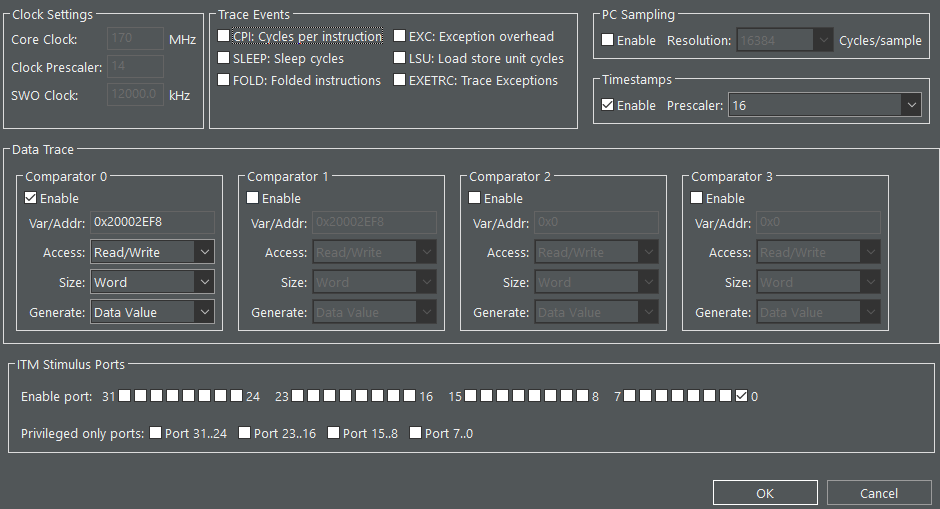Open the Timestamps Prescaler dropdown
This screenshot has width=940, height=509.
point(825,105)
